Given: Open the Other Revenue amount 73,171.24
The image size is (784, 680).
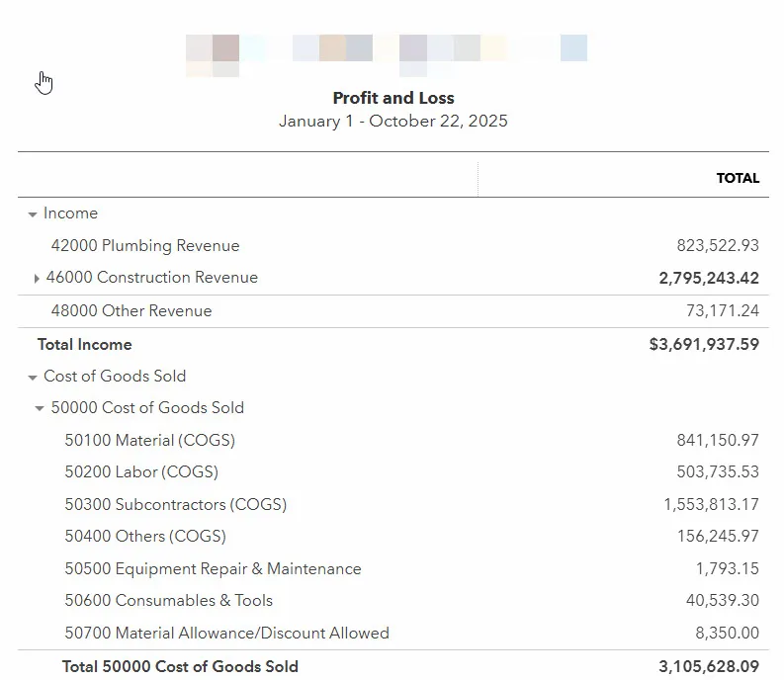Looking at the screenshot, I should tap(722, 310).
